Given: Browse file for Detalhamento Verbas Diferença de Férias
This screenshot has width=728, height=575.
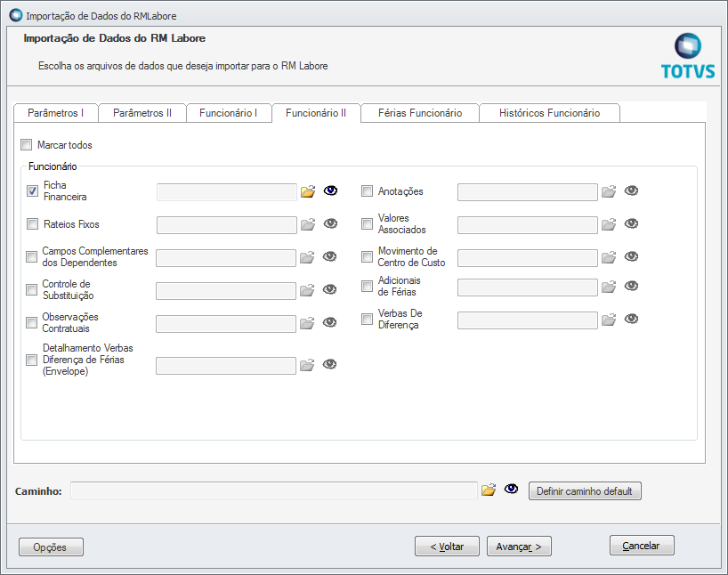Looking at the screenshot, I should (x=306, y=365).
